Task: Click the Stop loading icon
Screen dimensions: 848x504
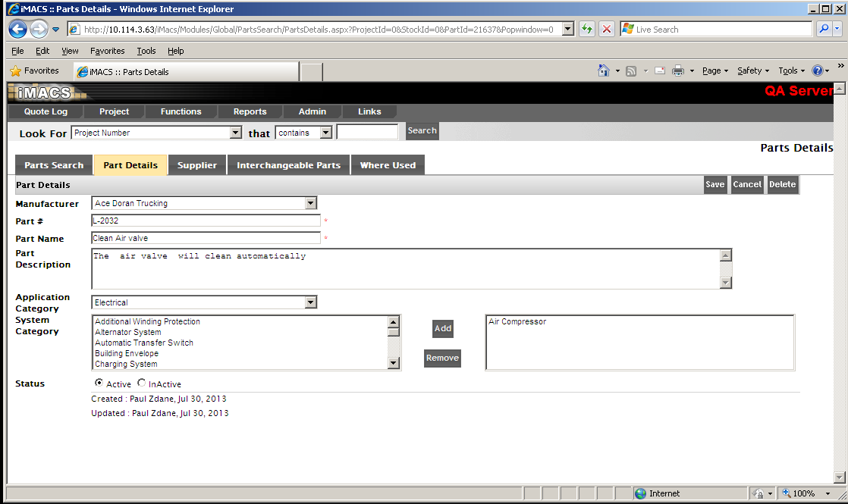Action: pyautogui.click(x=607, y=30)
